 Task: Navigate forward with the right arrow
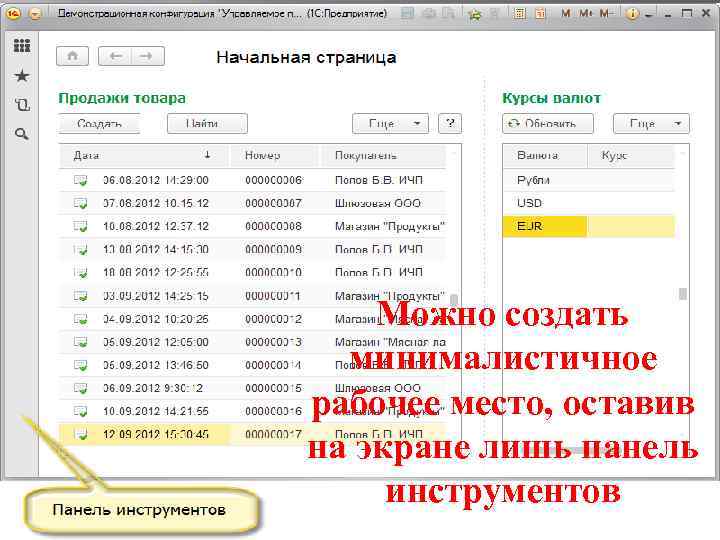147,56
